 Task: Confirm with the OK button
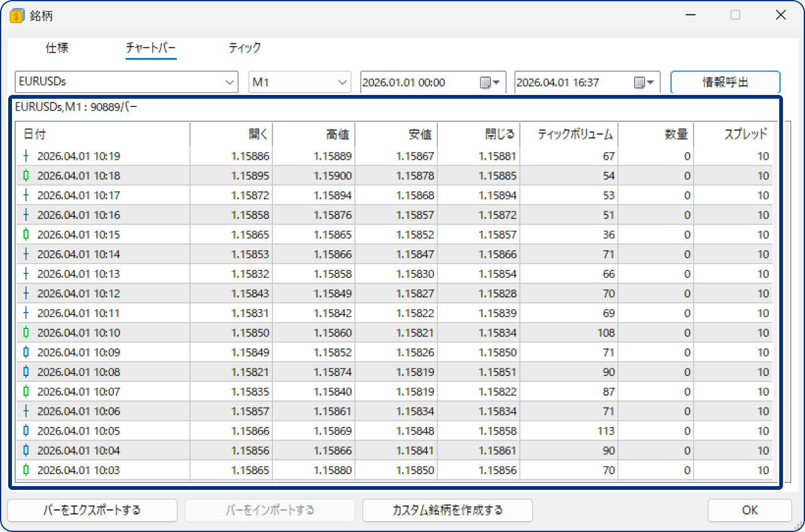point(750,510)
